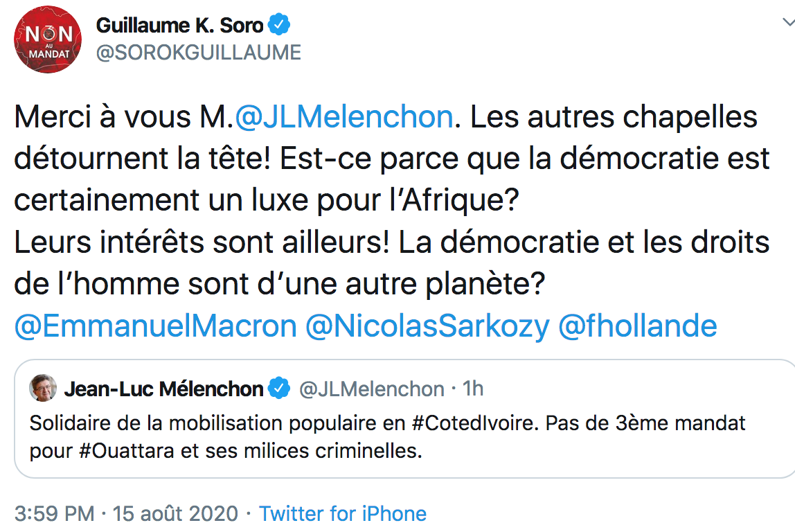Viewport: 795px width, 532px height.
Task: Open Guillaume K. Soro's red profile avatar
Action: pos(48,39)
